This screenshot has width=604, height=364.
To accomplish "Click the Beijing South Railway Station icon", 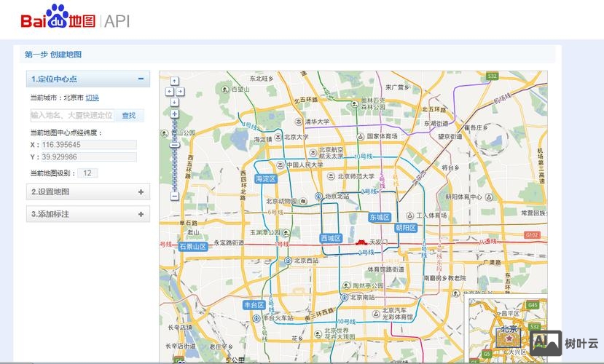I will 344,298.
